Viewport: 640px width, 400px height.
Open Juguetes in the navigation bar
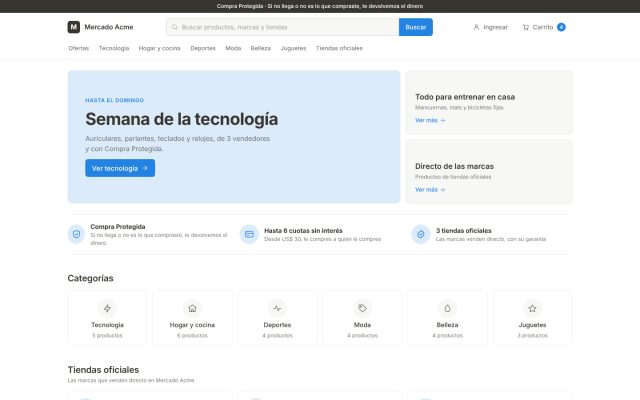point(293,48)
